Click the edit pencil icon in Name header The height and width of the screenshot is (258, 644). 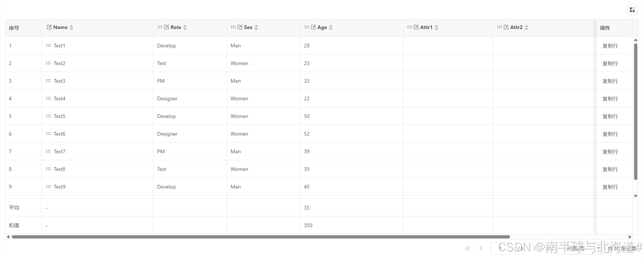[50, 27]
